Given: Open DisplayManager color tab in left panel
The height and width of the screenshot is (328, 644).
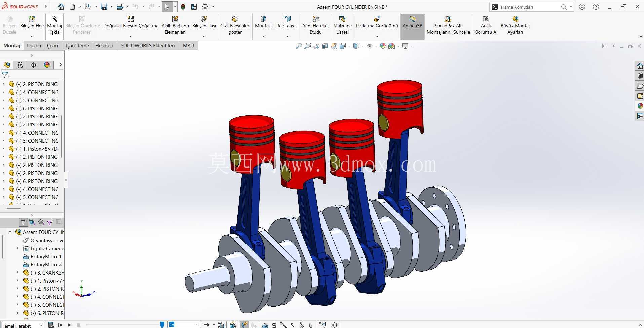Looking at the screenshot, I should 47,65.
